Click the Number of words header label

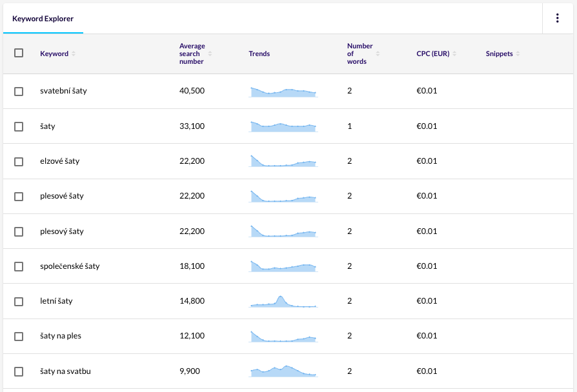pos(360,54)
